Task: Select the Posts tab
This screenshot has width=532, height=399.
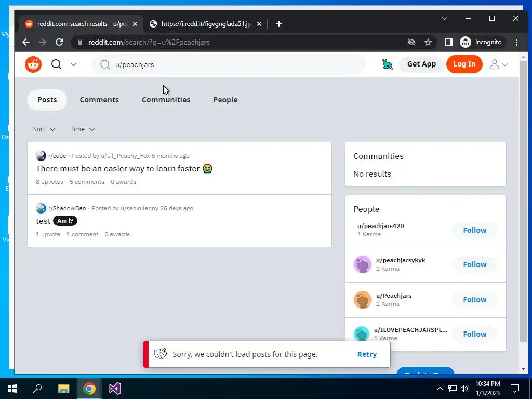Action: click(47, 100)
